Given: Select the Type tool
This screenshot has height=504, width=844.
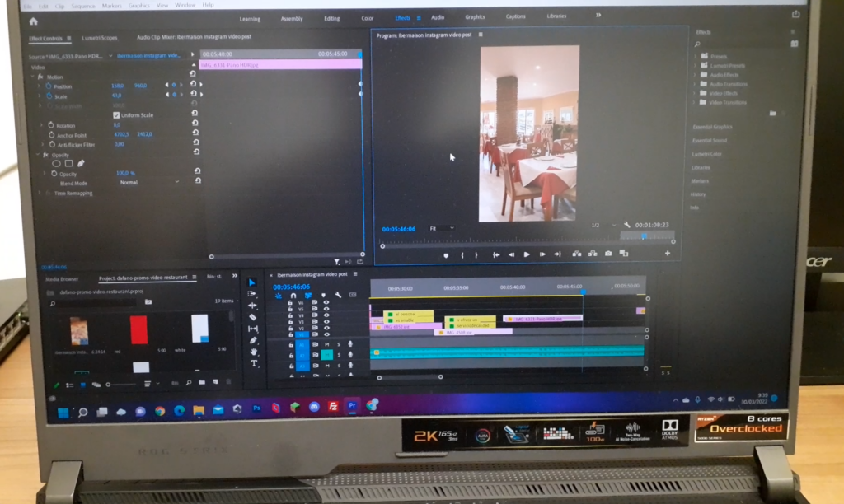Looking at the screenshot, I should coord(254,363).
